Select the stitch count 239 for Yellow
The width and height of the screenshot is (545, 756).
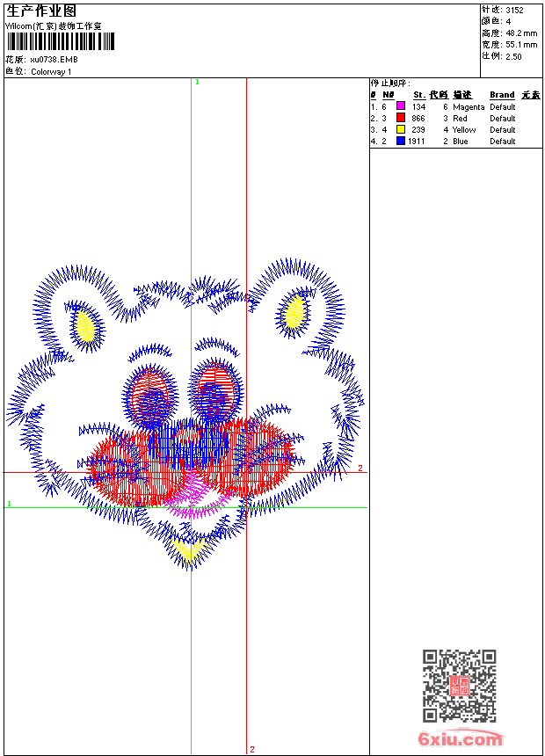[418, 130]
